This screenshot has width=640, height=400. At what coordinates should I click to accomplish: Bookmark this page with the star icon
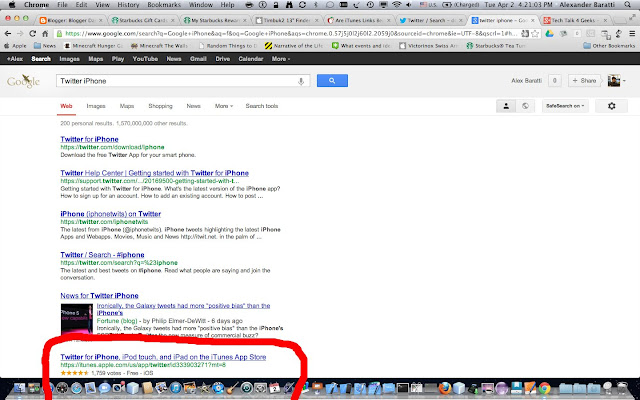pos(535,33)
